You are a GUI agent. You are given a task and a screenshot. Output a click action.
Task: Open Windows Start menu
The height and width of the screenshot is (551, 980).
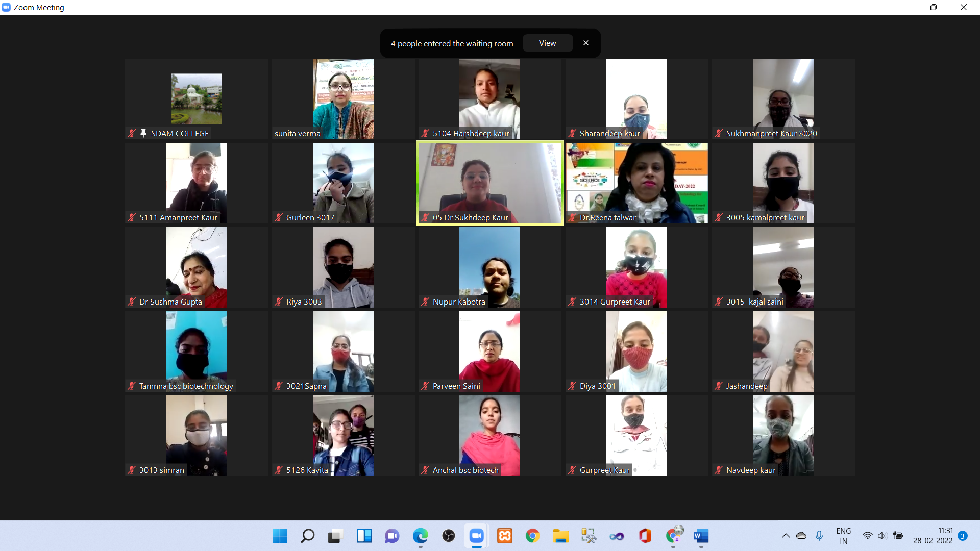click(x=280, y=536)
